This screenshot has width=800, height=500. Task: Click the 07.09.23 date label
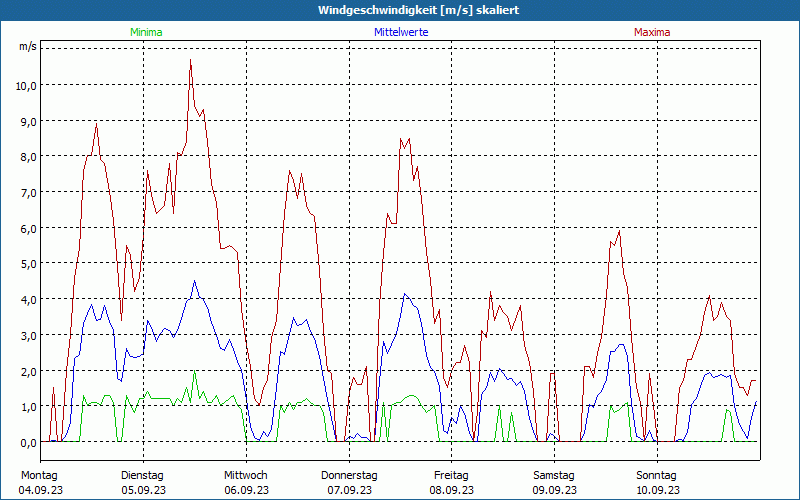349,490
